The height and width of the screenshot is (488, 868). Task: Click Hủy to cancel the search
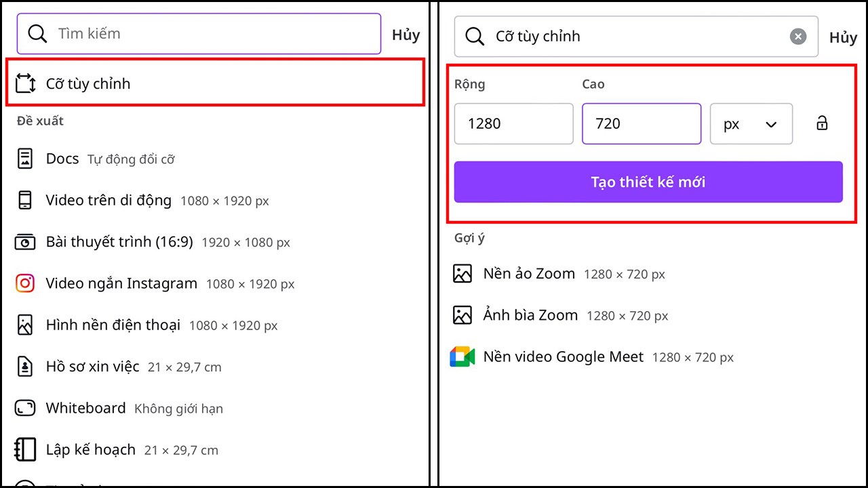pyautogui.click(x=406, y=35)
